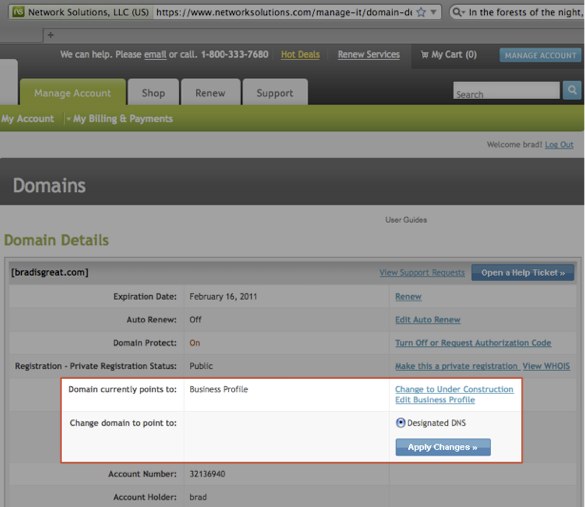Click Change to Under Construction link
The image size is (585, 507).
pos(454,389)
